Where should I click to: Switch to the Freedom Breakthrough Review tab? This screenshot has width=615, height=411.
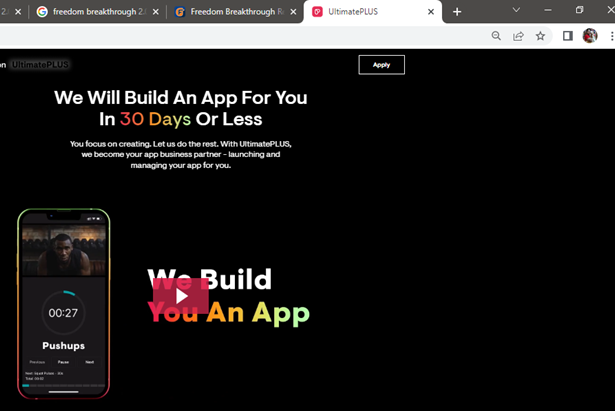coord(237,12)
